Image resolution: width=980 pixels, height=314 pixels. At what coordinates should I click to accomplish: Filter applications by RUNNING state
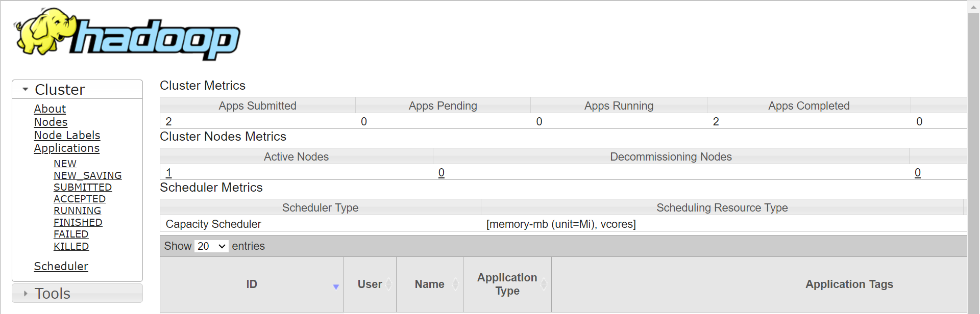click(77, 211)
